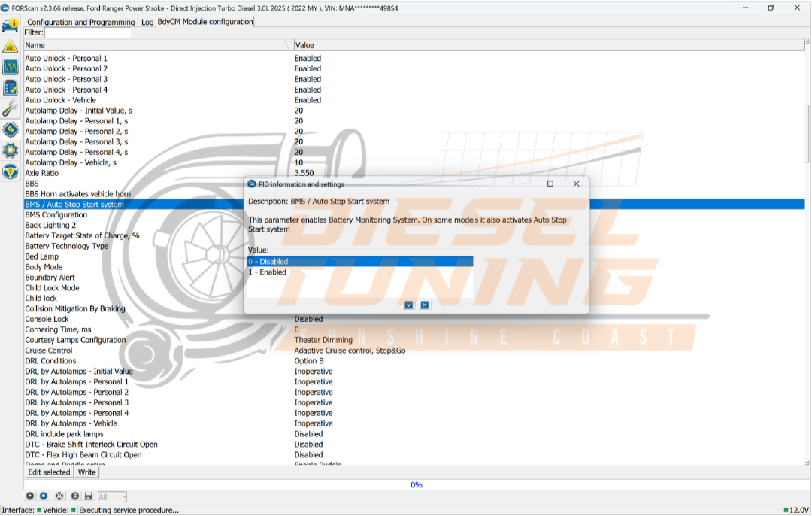Viewport: 812px width, 516px height.
Task: Open the steering wheel help icon
Action: click(x=11, y=171)
